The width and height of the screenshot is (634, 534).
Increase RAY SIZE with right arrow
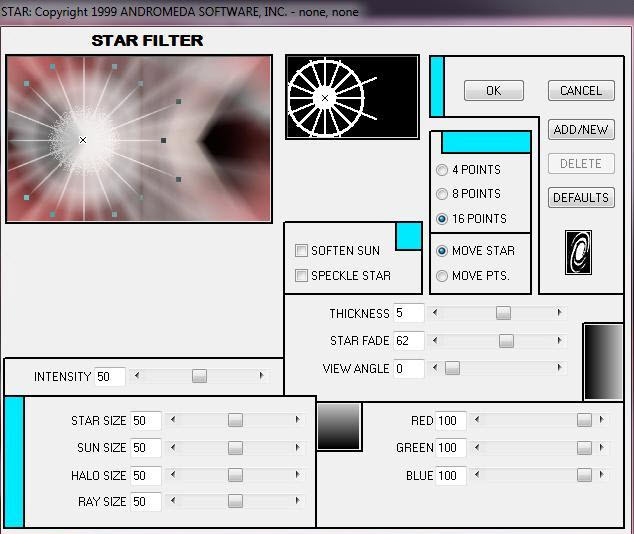298,501
